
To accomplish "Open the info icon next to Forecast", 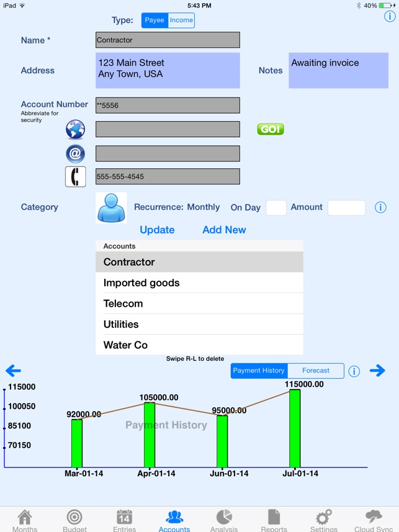I will tap(354, 371).
